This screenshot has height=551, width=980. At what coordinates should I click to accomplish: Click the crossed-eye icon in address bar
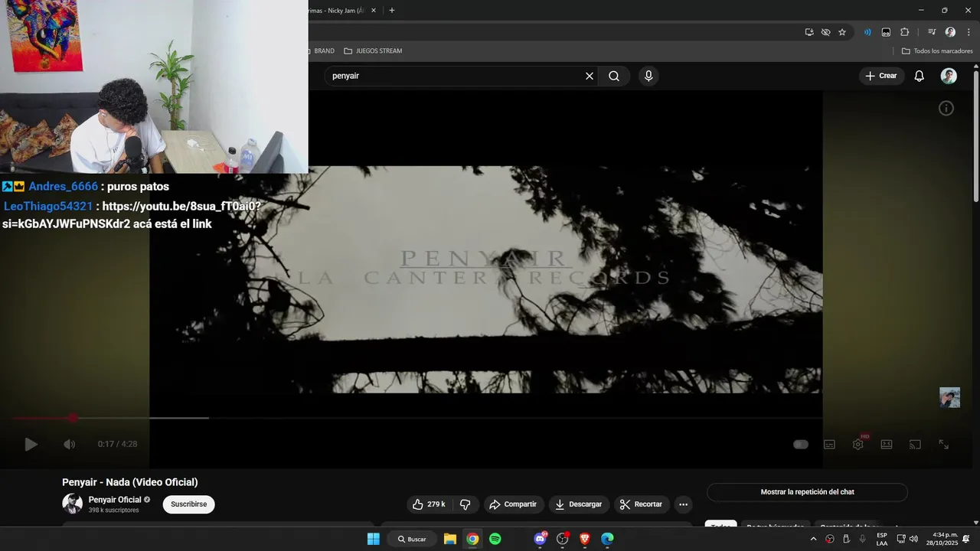[825, 32]
